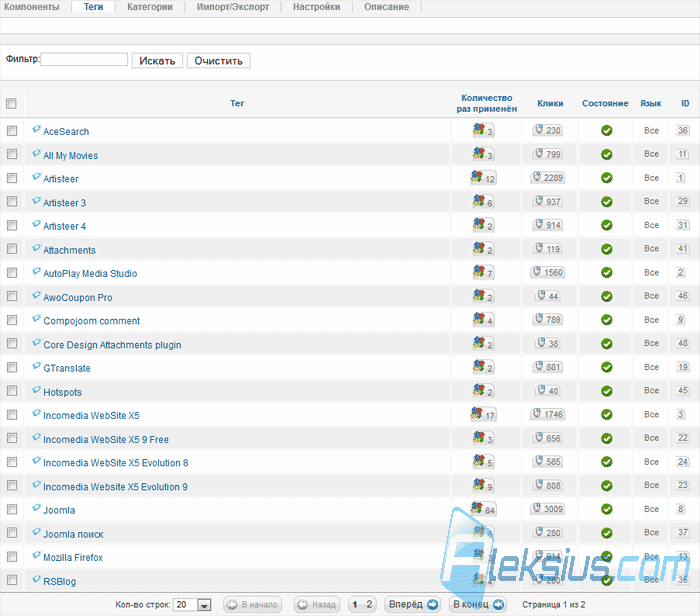
Task: Open the Настройки tab
Action: pyautogui.click(x=317, y=7)
